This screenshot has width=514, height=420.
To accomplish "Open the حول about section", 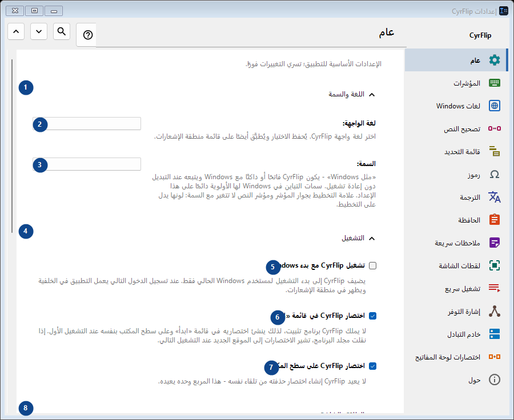I will 456,379.
